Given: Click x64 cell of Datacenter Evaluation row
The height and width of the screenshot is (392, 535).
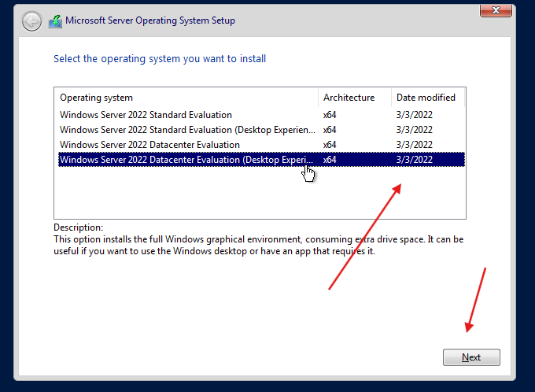Looking at the screenshot, I should click(330, 145).
